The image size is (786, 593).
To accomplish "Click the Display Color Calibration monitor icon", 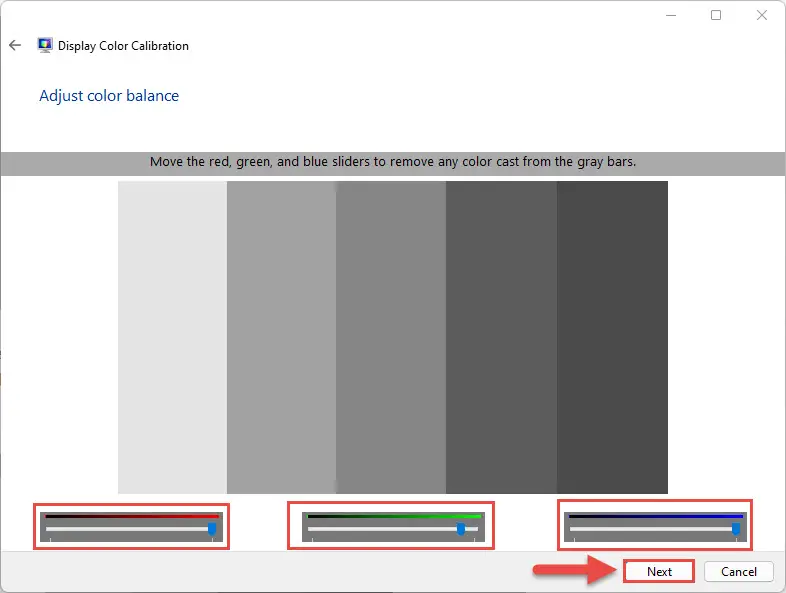I will 45,46.
